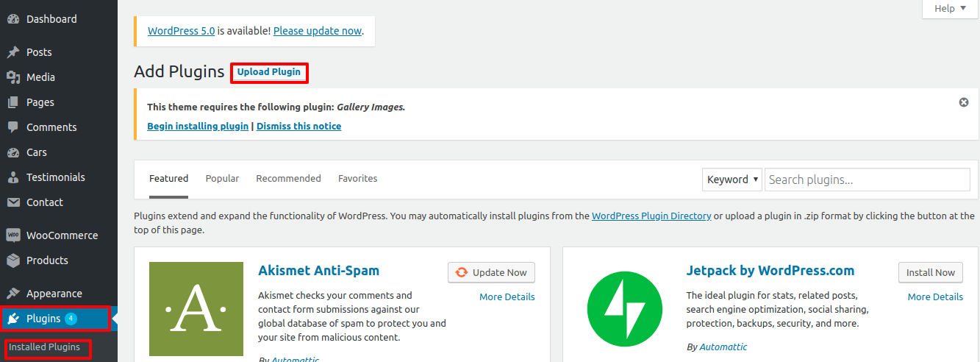Click the Search plugins input field
Image resolution: width=980 pixels, height=362 pixels.
(867, 180)
